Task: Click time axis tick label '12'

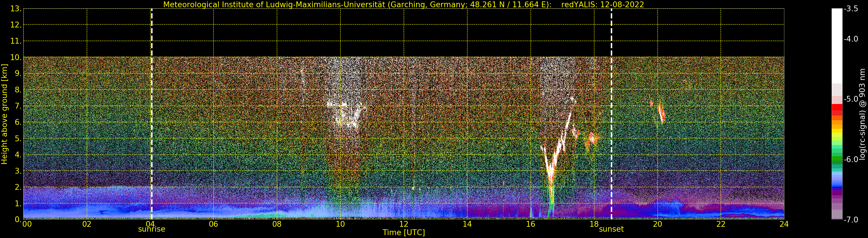Action: 404,224
